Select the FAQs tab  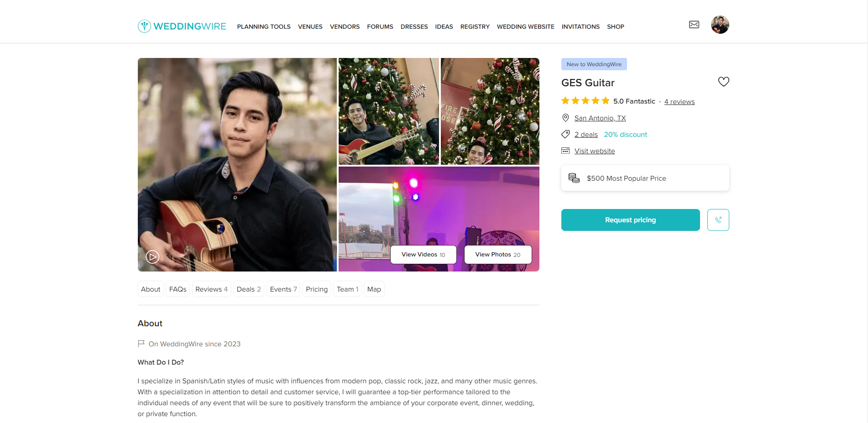(178, 289)
